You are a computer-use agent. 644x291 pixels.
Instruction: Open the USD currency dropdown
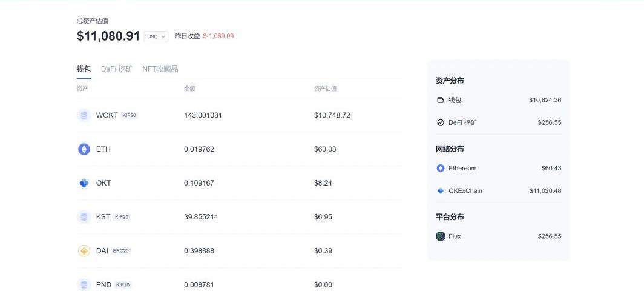point(156,36)
